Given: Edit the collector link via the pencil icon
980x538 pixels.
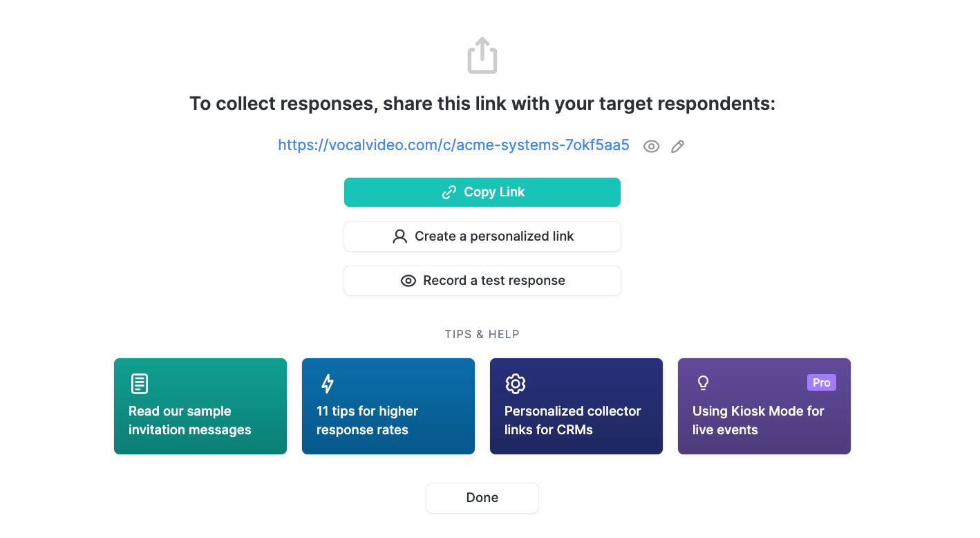Looking at the screenshot, I should pyautogui.click(x=677, y=146).
